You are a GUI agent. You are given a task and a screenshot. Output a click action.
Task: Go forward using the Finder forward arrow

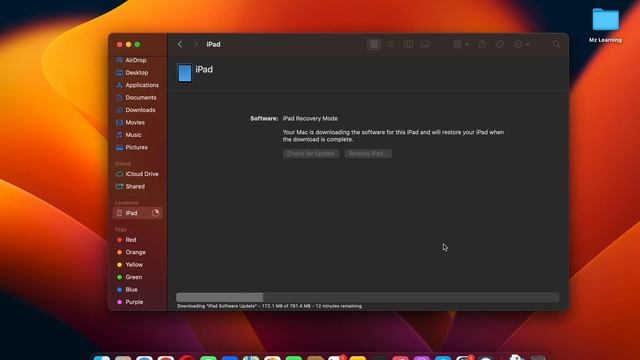196,44
